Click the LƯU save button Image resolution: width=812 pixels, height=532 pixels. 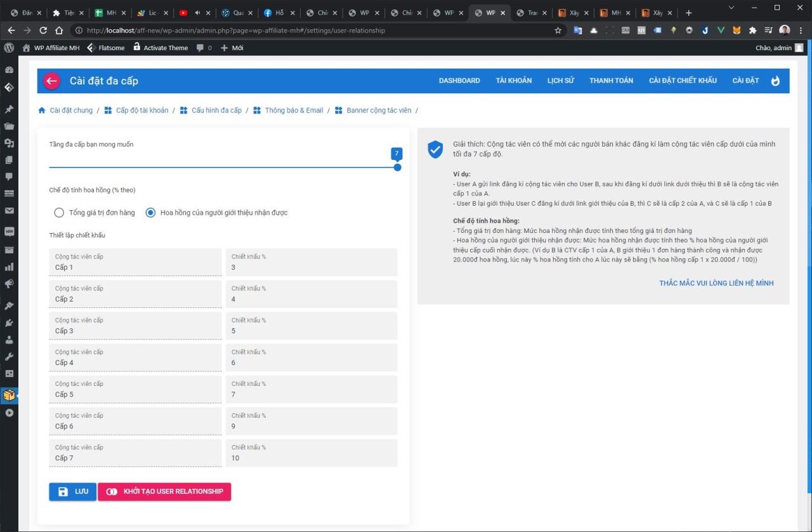click(72, 491)
